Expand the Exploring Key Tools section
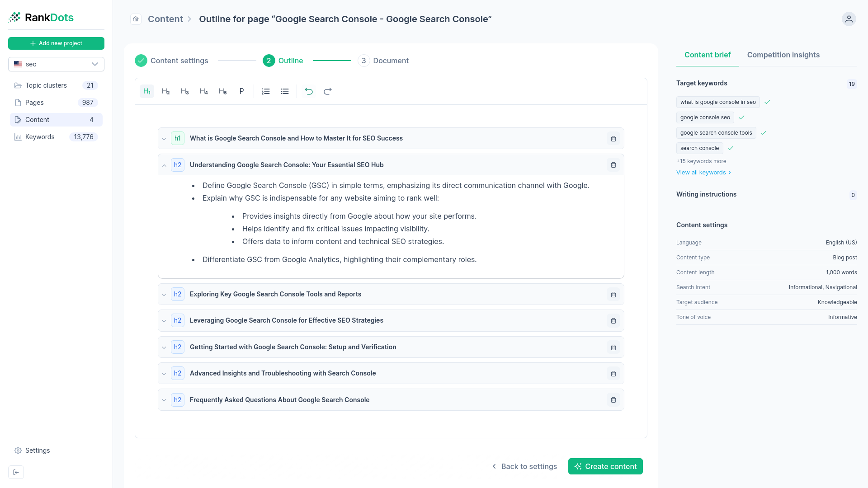This screenshot has width=868, height=488. tap(164, 295)
